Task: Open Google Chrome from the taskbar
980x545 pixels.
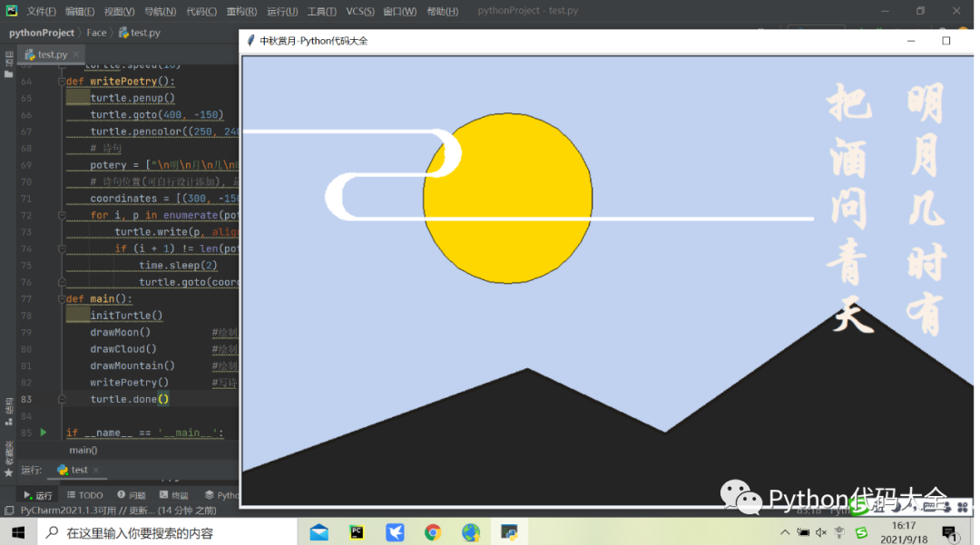Action: [x=433, y=532]
